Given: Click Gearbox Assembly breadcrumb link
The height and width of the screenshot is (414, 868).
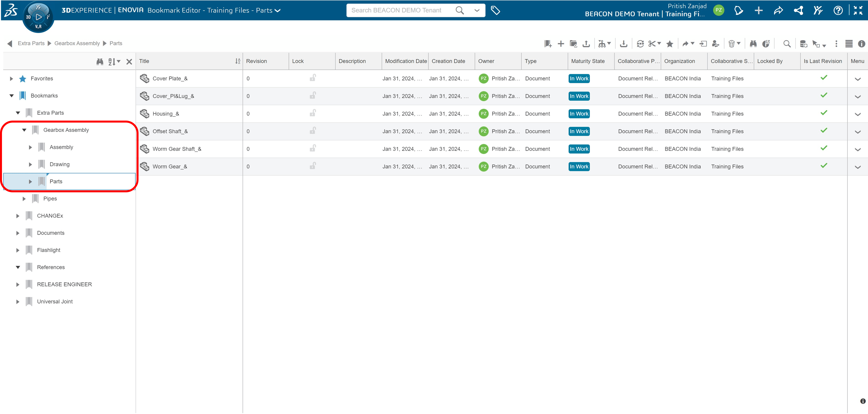Looking at the screenshot, I should click(77, 44).
